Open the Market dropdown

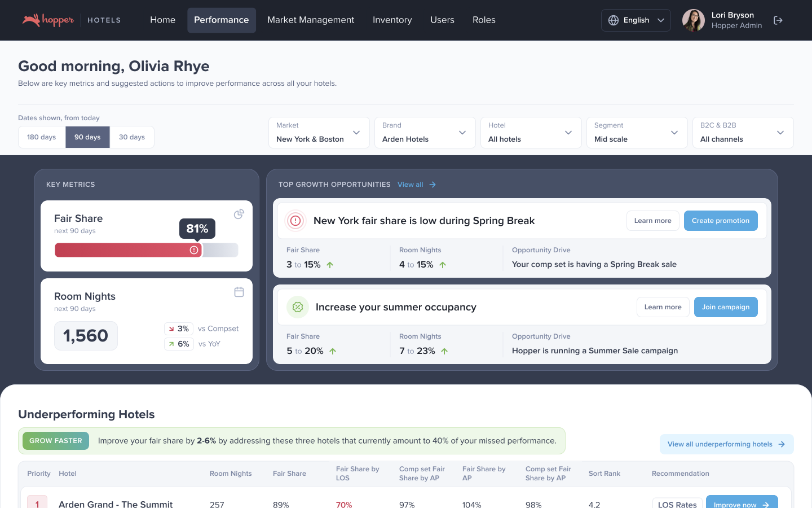click(x=319, y=133)
